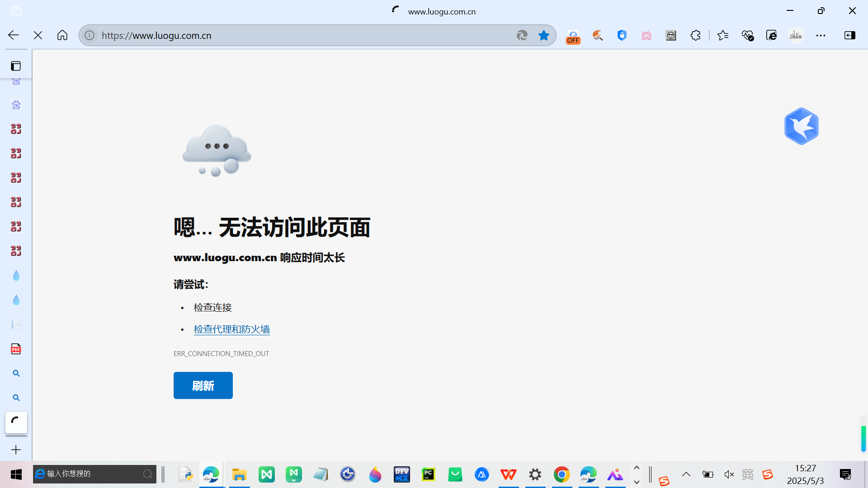This screenshot has width=868, height=488.
Task: Open the sunglasses smiley face extension
Action: pos(671,35)
